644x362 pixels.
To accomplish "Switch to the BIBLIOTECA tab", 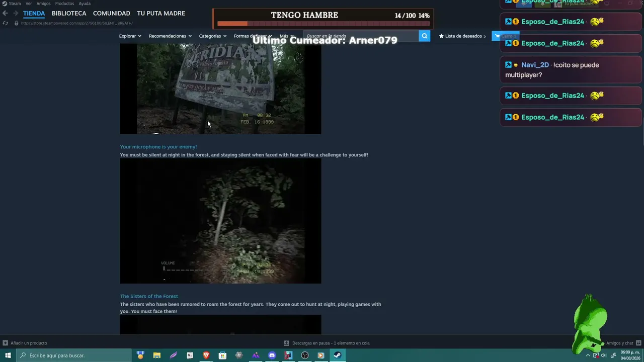I will [69, 14].
